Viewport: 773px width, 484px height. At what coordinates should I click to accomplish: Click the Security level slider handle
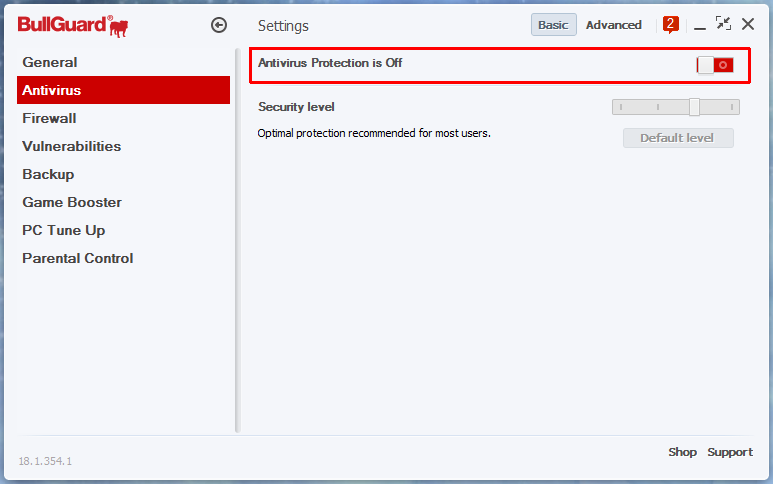[694, 106]
